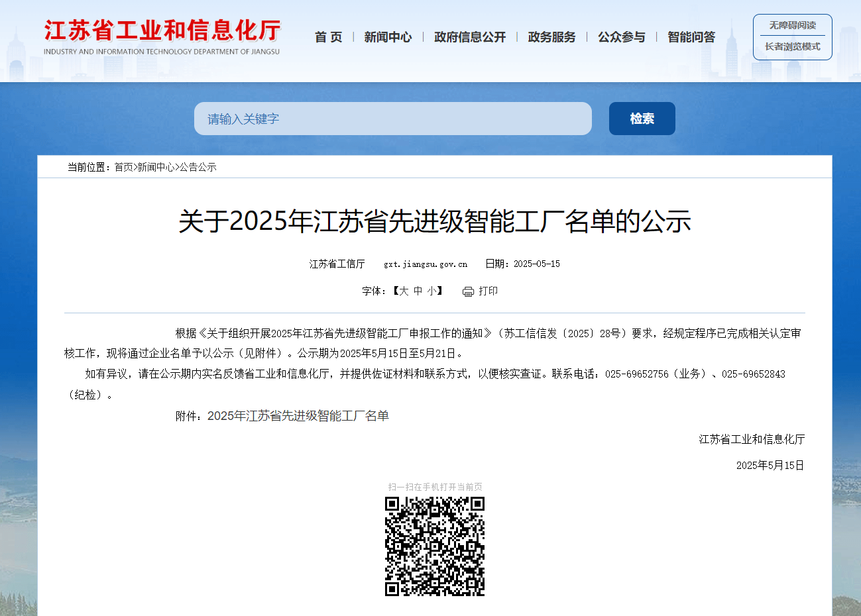Click the 江苏省工业和信息化厅 site logo
This screenshot has width=861, height=616.
[x=162, y=37]
